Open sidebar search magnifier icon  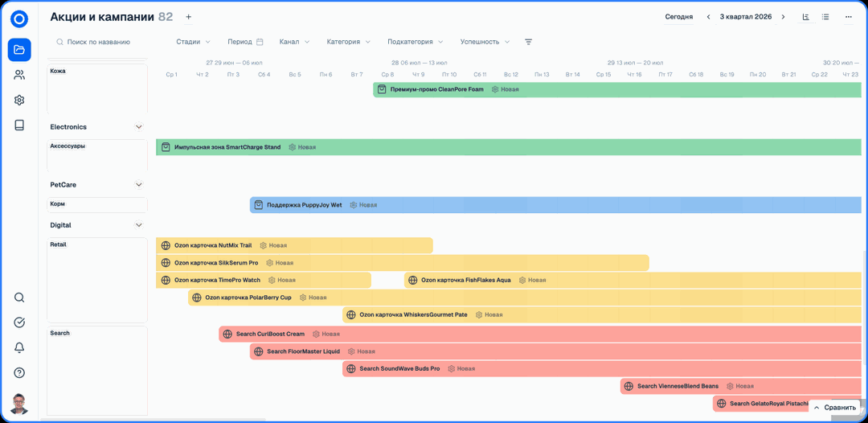19,298
